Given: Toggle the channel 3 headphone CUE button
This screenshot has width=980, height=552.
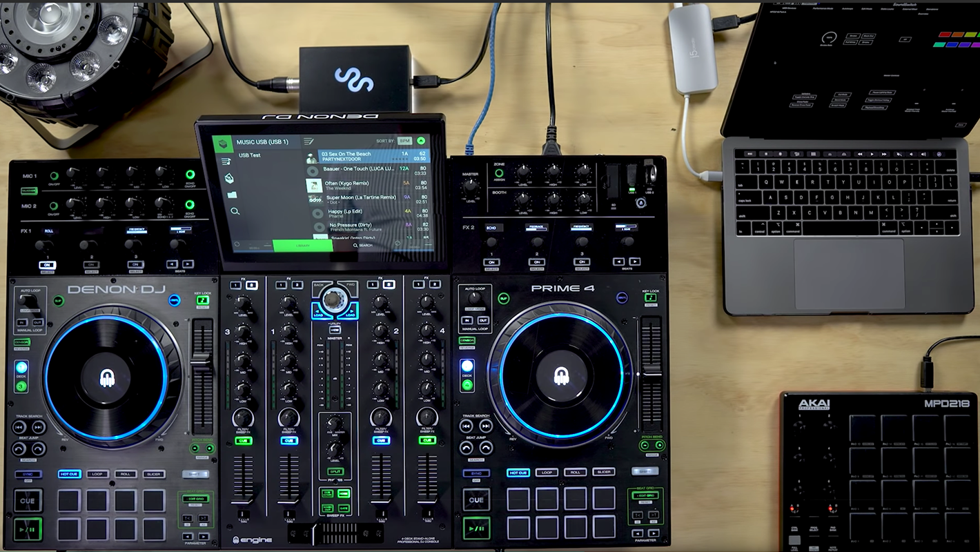Looking at the screenshot, I should [243, 440].
